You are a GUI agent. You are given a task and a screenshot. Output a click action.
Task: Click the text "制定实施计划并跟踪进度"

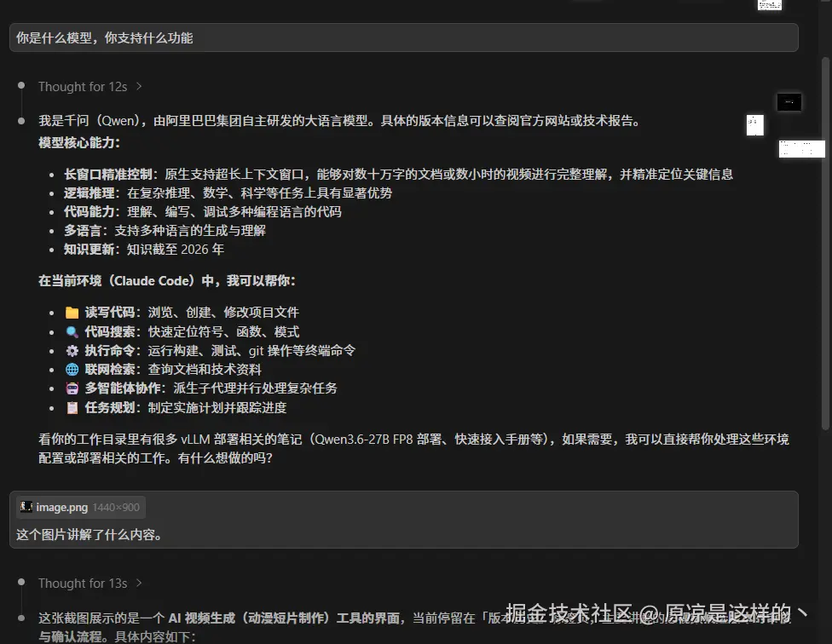[x=217, y=407]
